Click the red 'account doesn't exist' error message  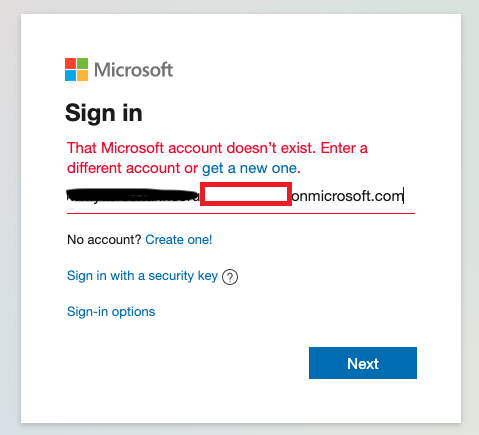tap(217, 158)
